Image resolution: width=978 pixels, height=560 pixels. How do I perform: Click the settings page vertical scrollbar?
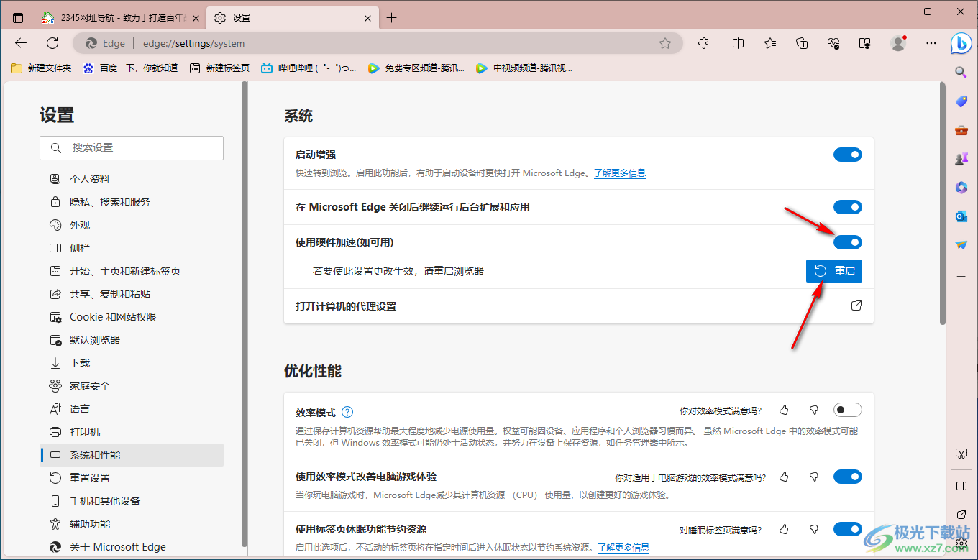pyautogui.click(x=942, y=205)
